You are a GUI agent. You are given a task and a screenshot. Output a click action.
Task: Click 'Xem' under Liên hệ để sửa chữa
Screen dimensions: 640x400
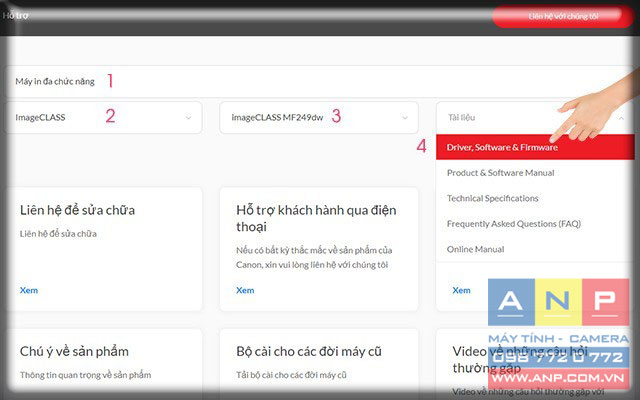click(x=29, y=290)
